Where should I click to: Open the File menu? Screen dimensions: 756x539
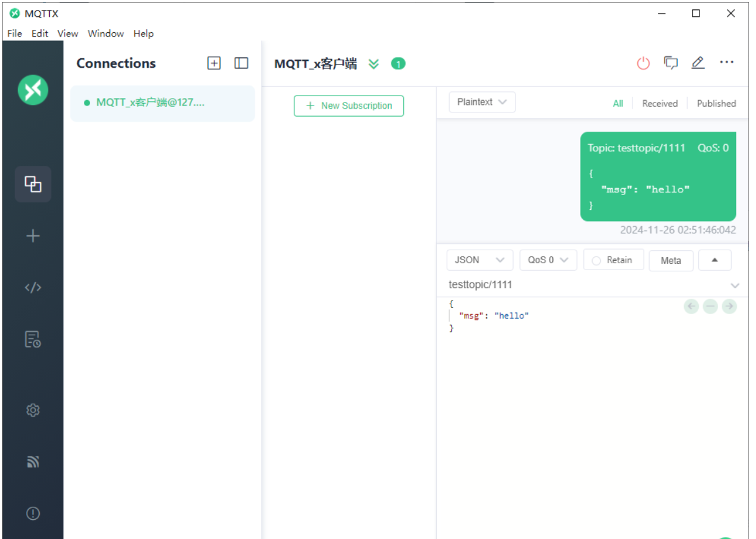pyautogui.click(x=14, y=34)
